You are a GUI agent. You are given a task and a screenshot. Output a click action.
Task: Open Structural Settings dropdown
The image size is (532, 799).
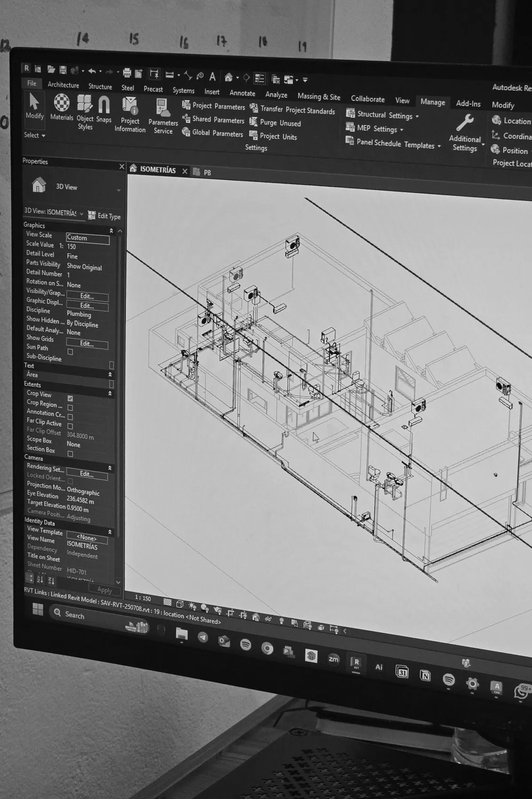coord(382,115)
